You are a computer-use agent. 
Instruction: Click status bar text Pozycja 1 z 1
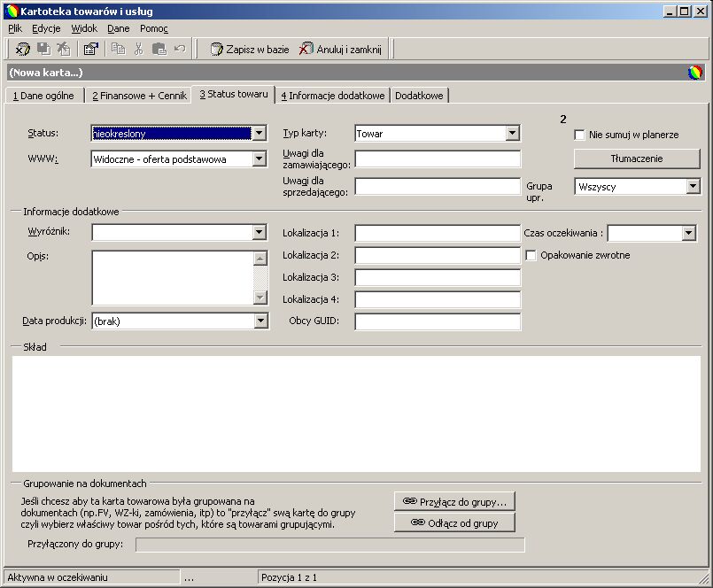click(290, 577)
